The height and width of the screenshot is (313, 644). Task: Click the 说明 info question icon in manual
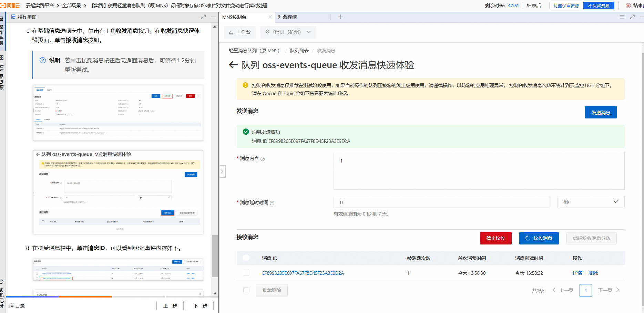coord(43,60)
